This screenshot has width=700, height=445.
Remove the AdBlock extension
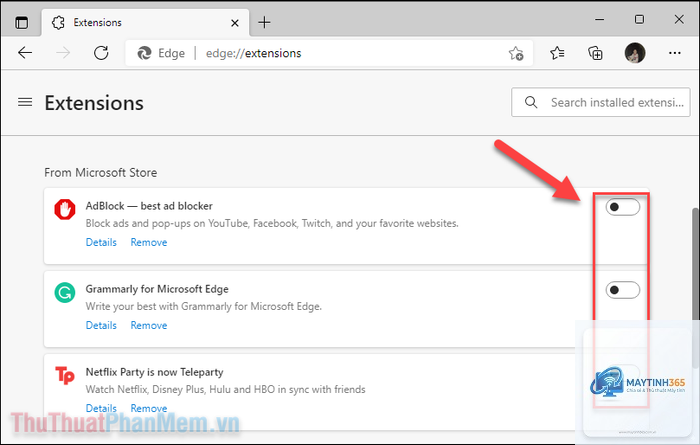tap(149, 242)
